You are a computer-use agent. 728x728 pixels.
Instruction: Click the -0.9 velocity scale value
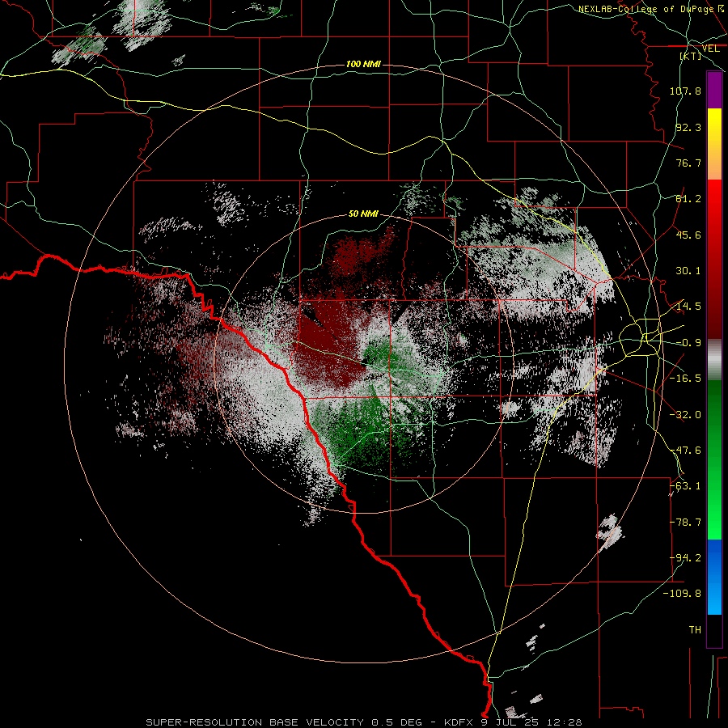point(688,343)
